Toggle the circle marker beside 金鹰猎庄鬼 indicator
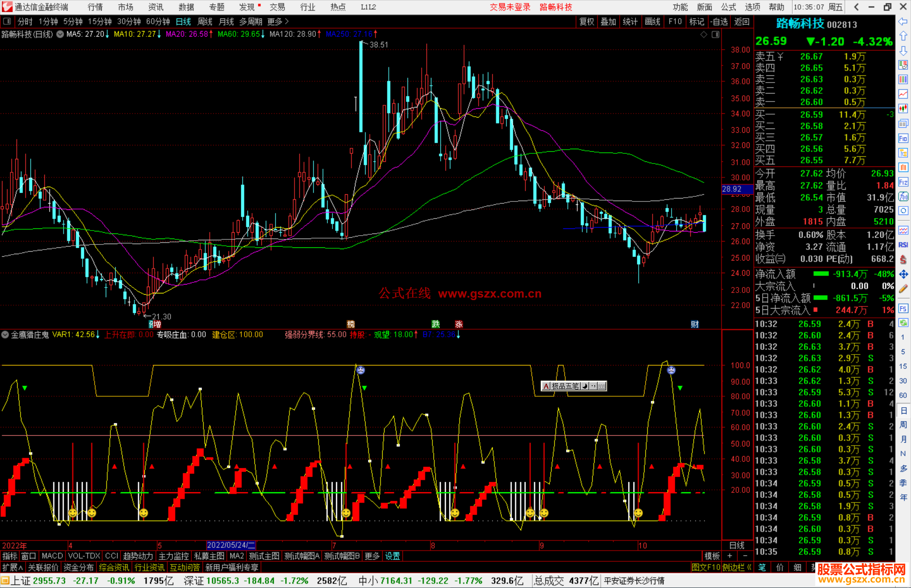 [5, 335]
